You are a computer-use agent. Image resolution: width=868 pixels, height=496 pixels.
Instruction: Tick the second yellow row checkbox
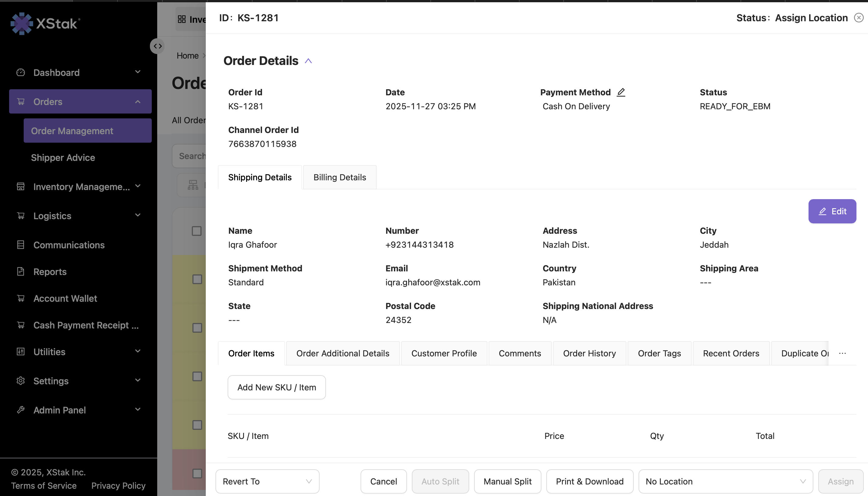[x=197, y=328]
